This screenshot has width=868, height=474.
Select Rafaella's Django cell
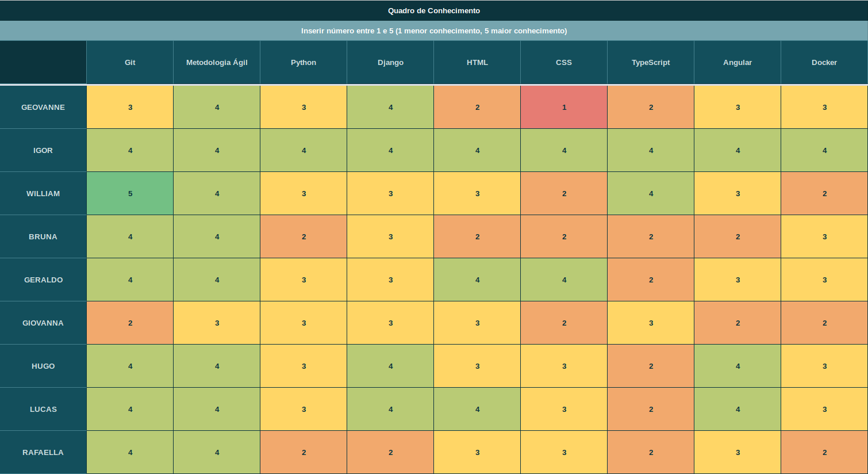pyautogui.click(x=390, y=452)
